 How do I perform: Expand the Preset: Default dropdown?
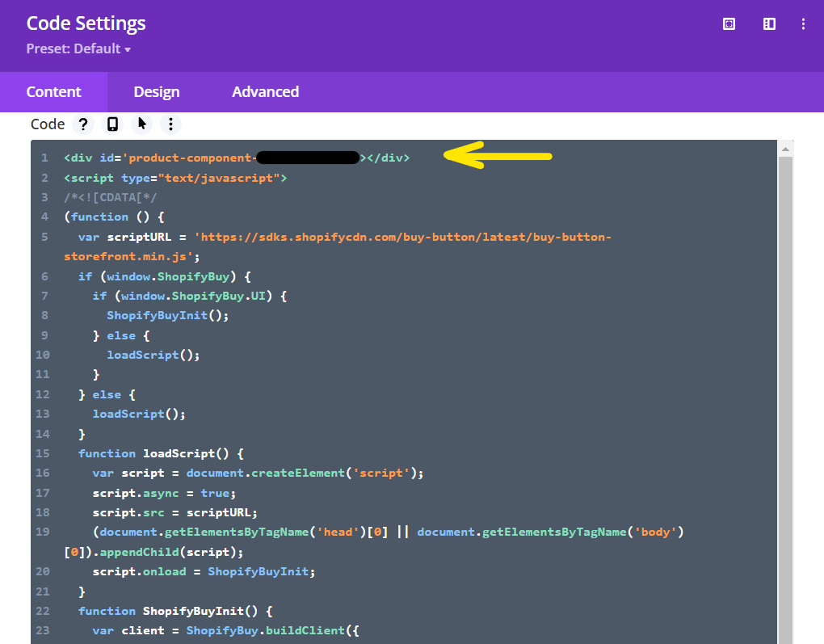(78, 49)
